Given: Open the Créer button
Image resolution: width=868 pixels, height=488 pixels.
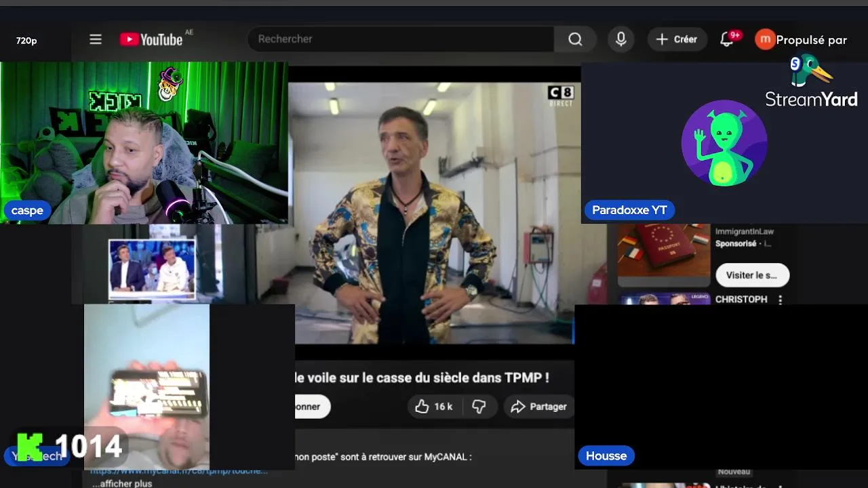Looking at the screenshot, I should click(x=677, y=39).
